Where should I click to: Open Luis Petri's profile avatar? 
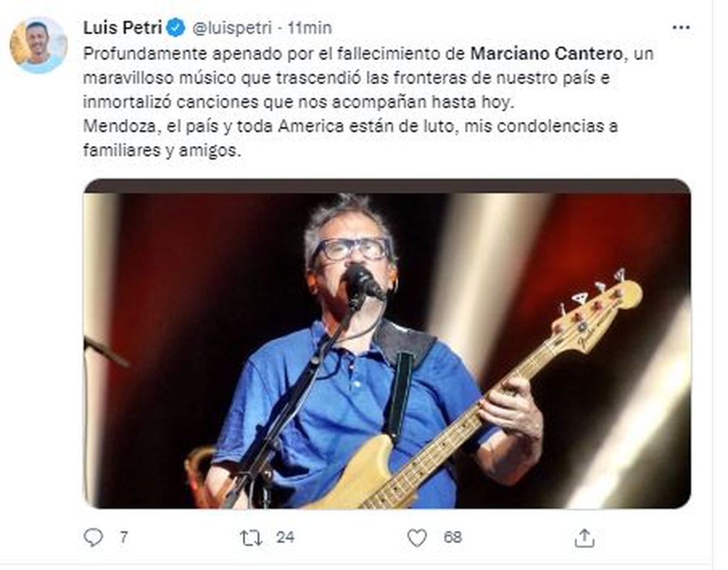(38, 45)
